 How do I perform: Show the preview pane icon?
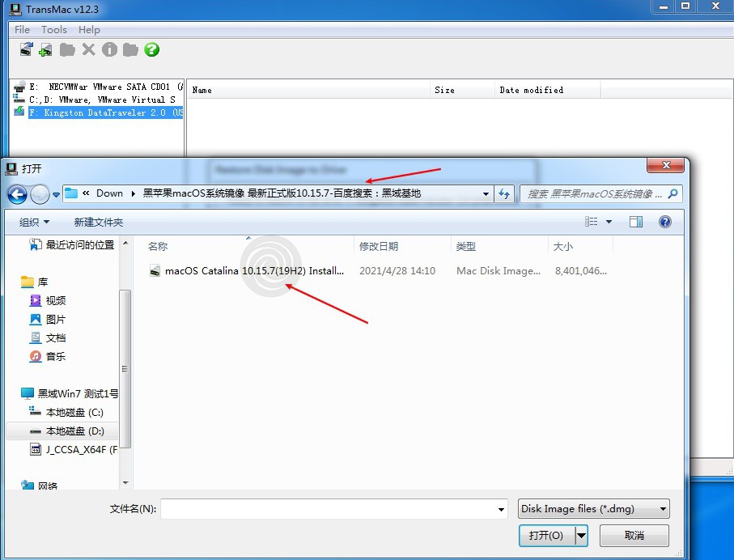click(636, 222)
